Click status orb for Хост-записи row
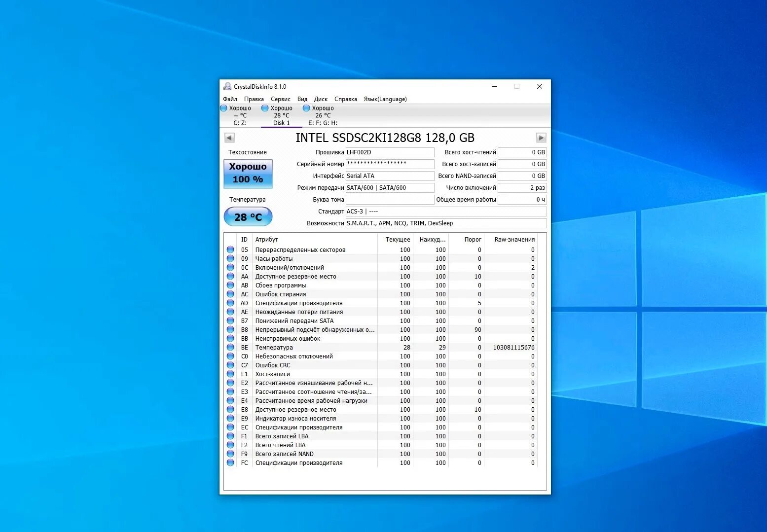The image size is (767, 532). pos(230,374)
